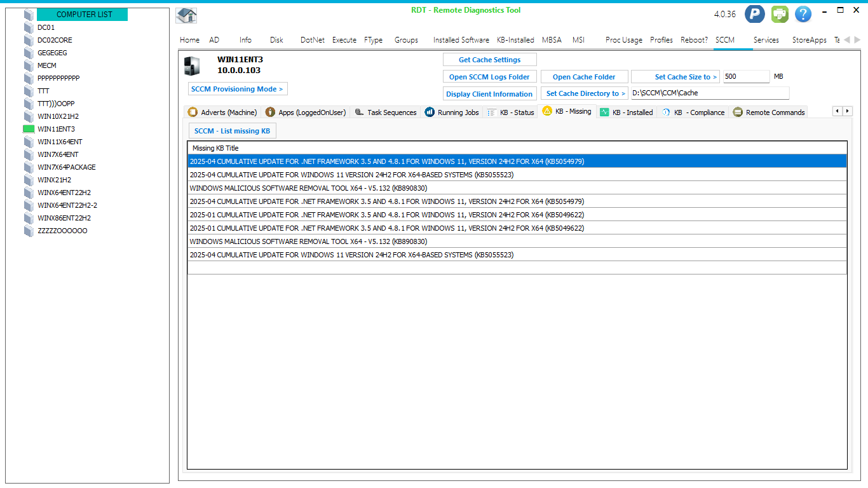Click the WINX86ENT22H2 computer icon
The image size is (868, 488).
[x=28, y=218]
